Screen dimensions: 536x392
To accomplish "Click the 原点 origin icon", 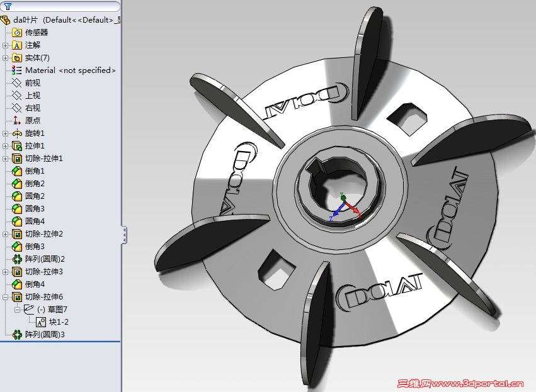I will [x=17, y=121].
